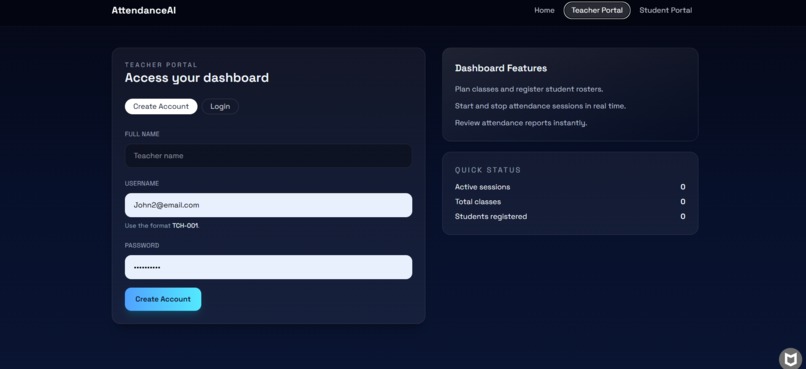Click the USERNAME field label
This screenshot has height=369, width=806.
point(142,183)
